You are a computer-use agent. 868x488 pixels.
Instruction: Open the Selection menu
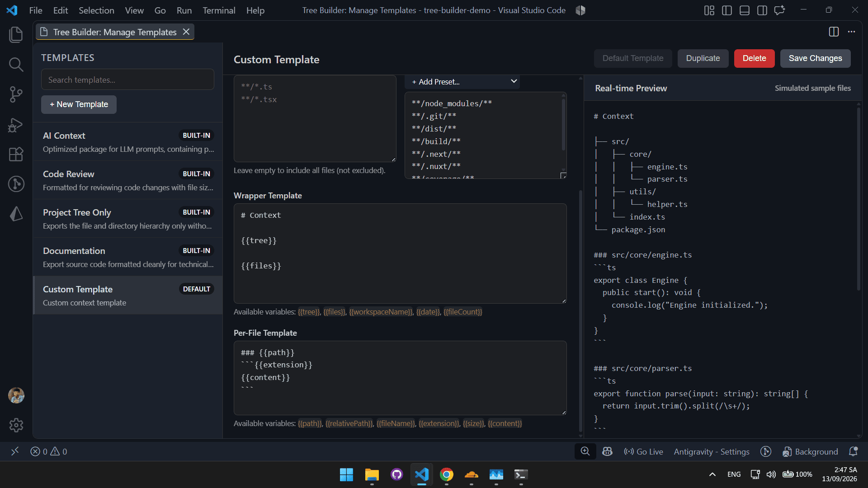[96, 10]
